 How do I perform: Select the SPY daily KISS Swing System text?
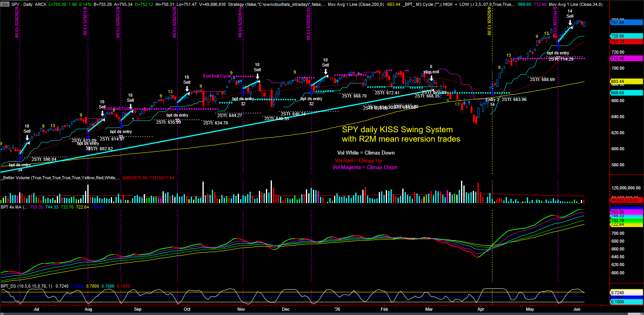(397, 130)
